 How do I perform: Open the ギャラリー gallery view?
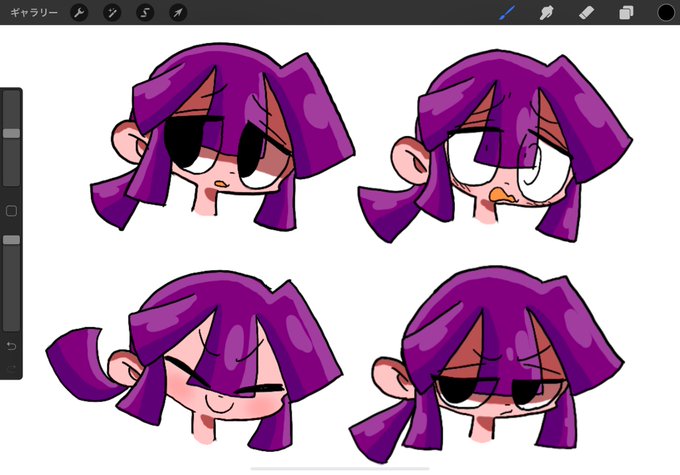(x=34, y=13)
